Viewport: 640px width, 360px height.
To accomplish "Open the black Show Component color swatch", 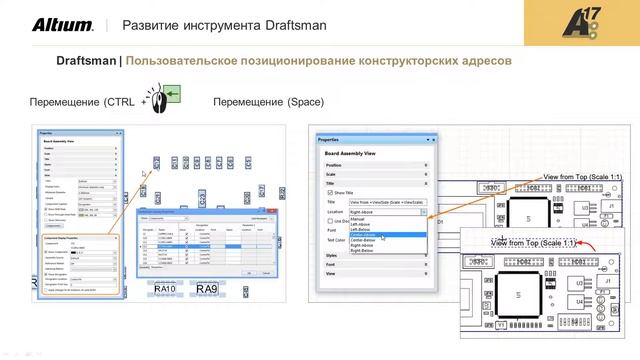I will pos(73,253).
